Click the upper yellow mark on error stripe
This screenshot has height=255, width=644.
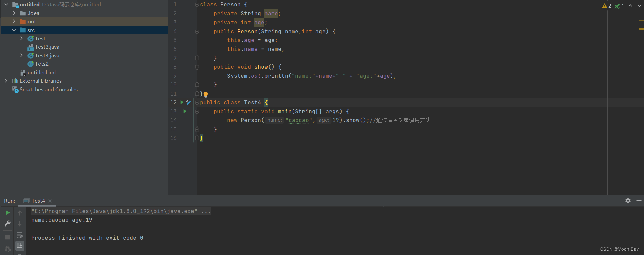pos(641,20)
